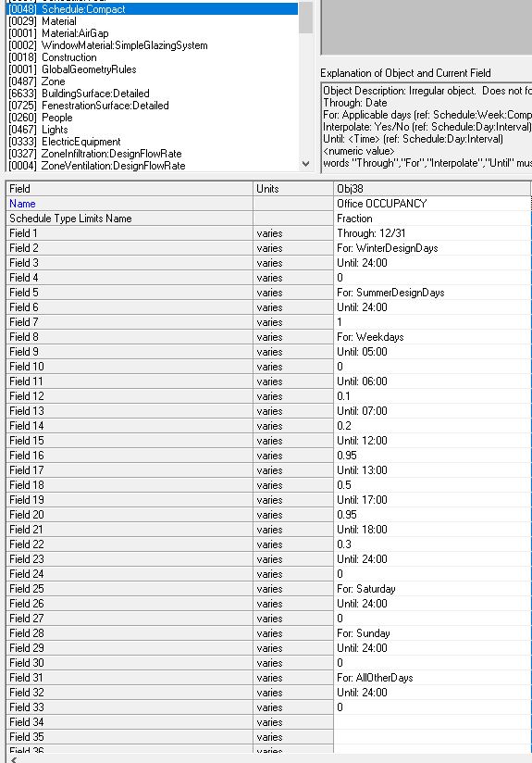This screenshot has height=763, width=532.
Task: Click the class list scrollbar thumb
Action: click(306, 18)
